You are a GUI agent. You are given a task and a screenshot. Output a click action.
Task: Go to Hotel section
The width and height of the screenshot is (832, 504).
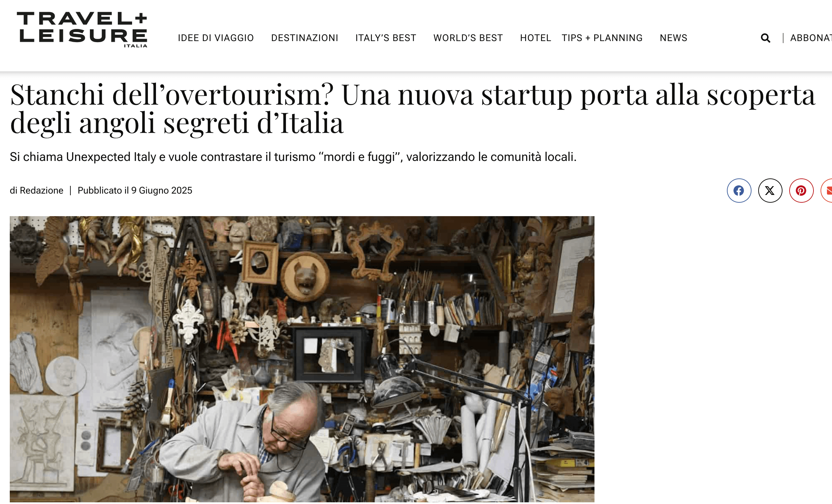pos(535,38)
